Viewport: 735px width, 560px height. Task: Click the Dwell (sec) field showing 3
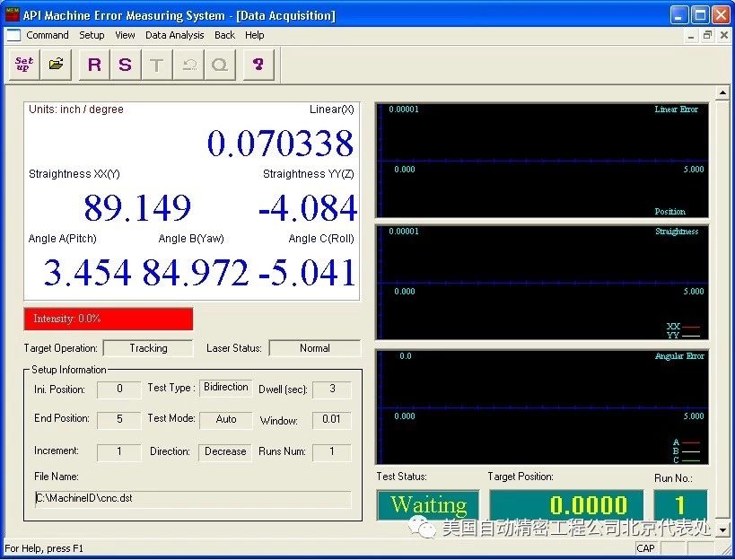tap(332, 389)
